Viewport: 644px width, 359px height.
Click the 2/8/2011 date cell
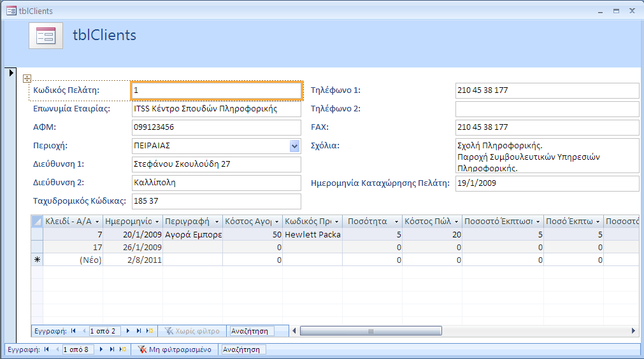tap(132, 260)
